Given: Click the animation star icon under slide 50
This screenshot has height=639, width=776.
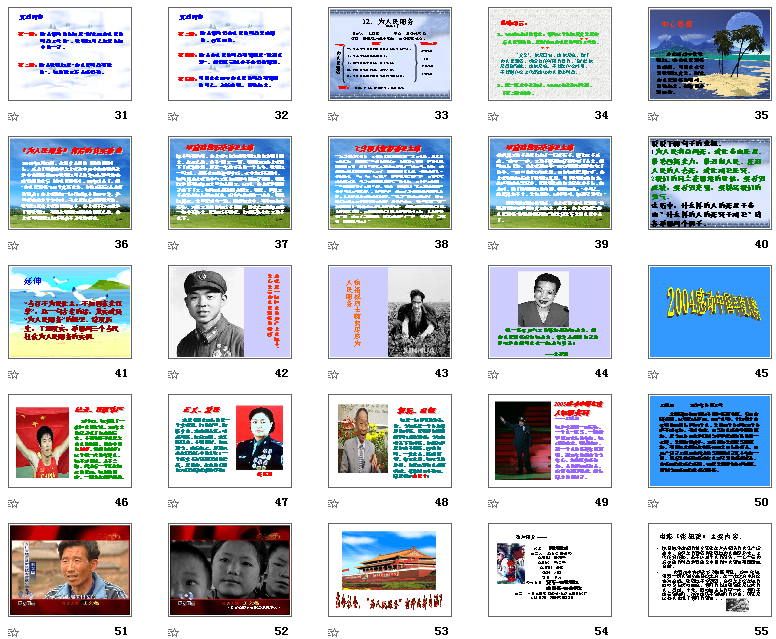Looking at the screenshot, I should (x=653, y=504).
